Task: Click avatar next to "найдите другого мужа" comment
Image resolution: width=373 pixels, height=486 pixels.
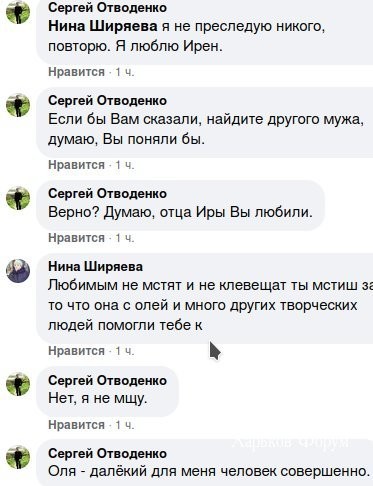Action: pyautogui.click(x=18, y=105)
